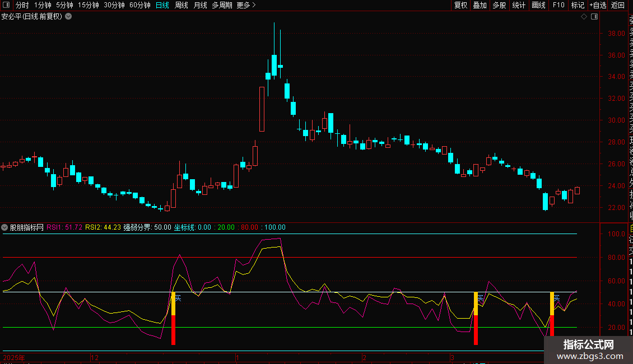Click the 安必平(日线.前复权) chart title
Screen dimensions: 633x364
tap(31, 16)
